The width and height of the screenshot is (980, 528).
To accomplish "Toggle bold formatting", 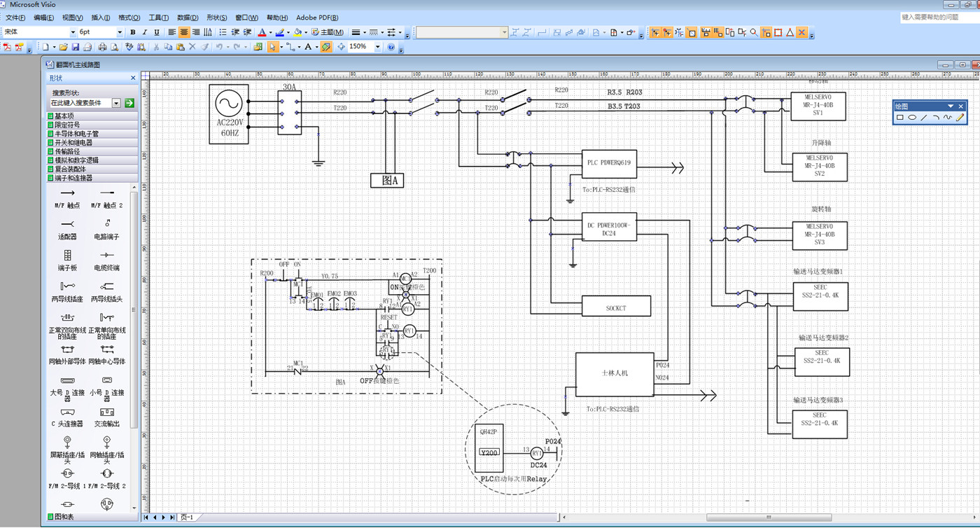I will pos(133,32).
